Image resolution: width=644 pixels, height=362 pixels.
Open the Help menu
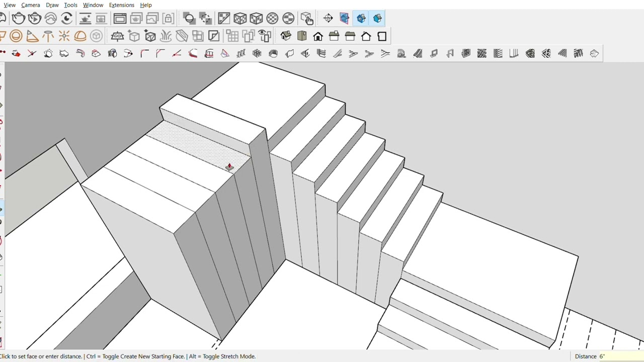146,5
